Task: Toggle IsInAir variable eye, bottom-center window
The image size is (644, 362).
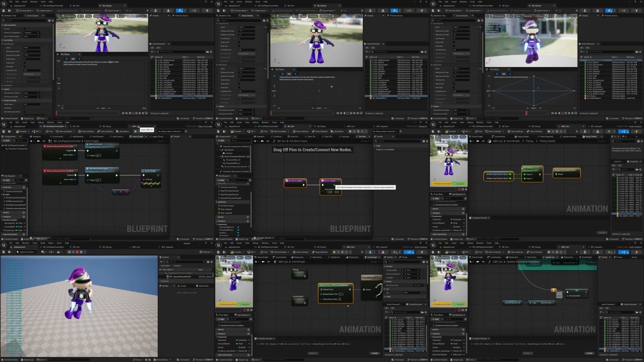Action: (249, 347)
